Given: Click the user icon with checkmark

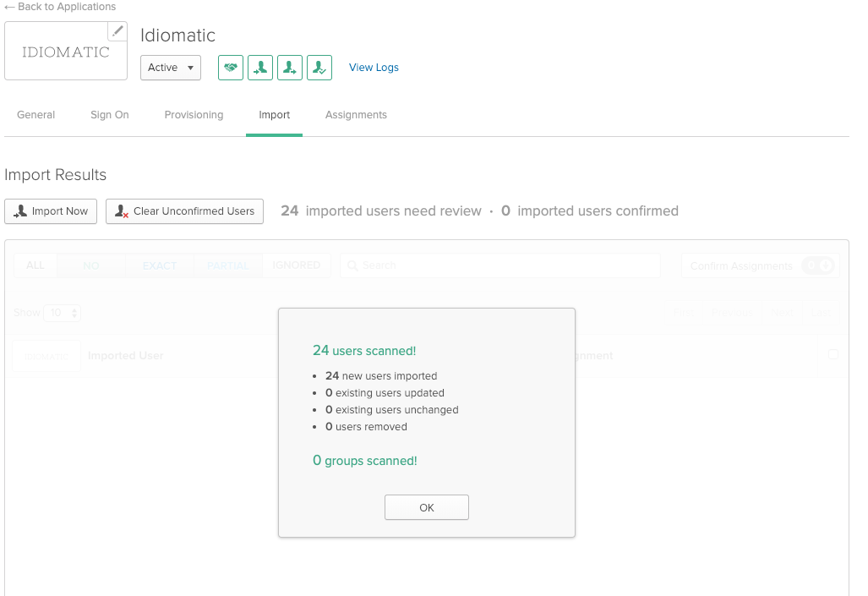Looking at the screenshot, I should click(x=319, y=68).
